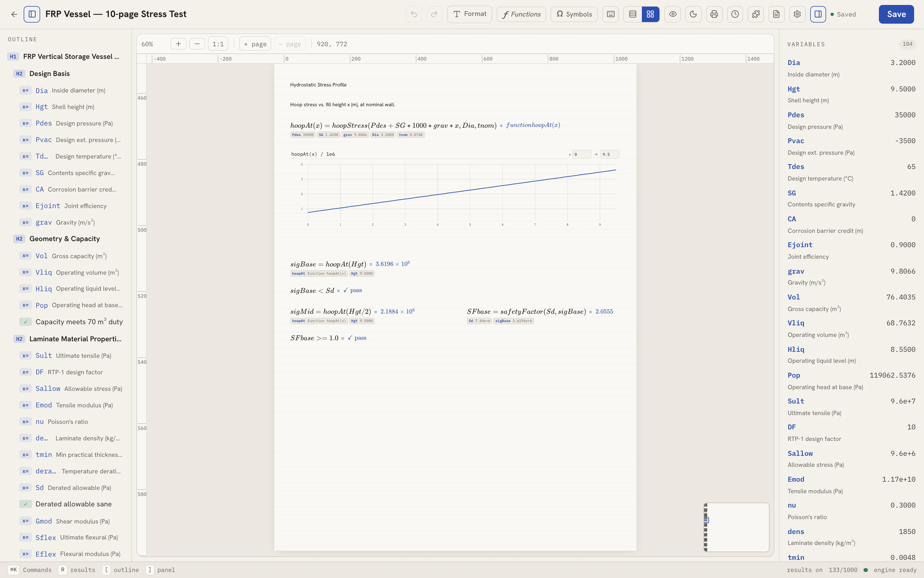Click the disabled − page button
This screenshot has height=578, width=924.
[290, 43]
